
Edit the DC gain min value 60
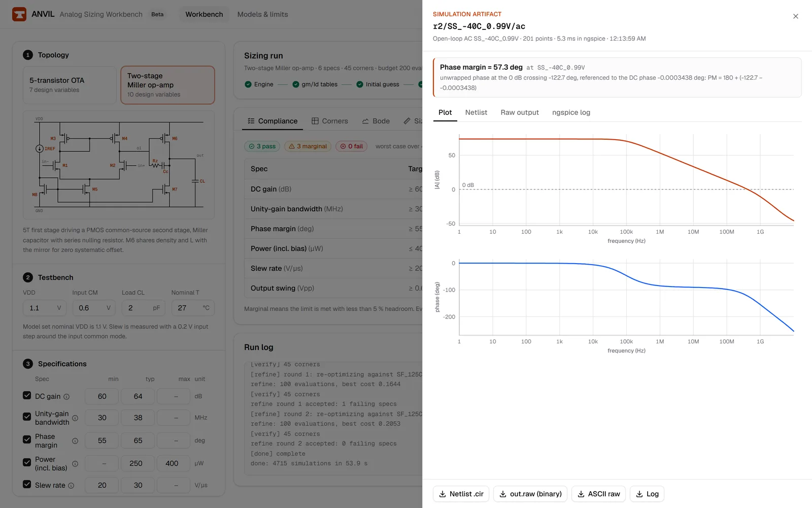[102, 396]
